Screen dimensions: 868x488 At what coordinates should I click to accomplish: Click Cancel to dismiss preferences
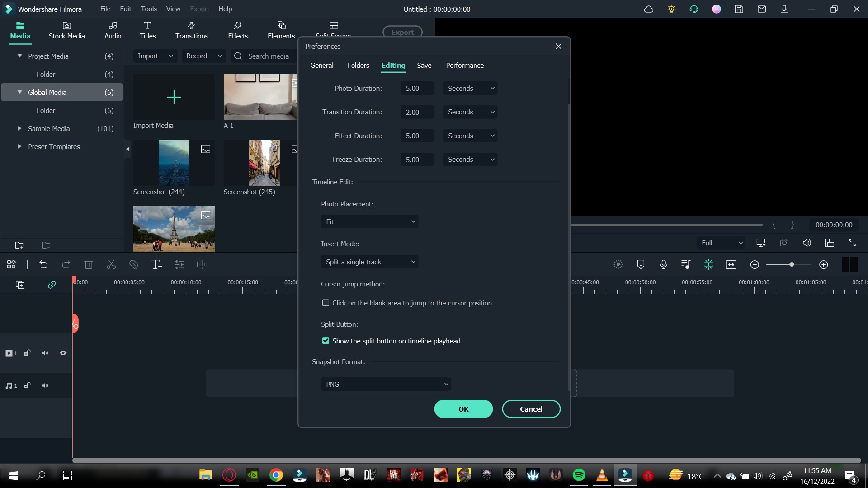point(531,409)
